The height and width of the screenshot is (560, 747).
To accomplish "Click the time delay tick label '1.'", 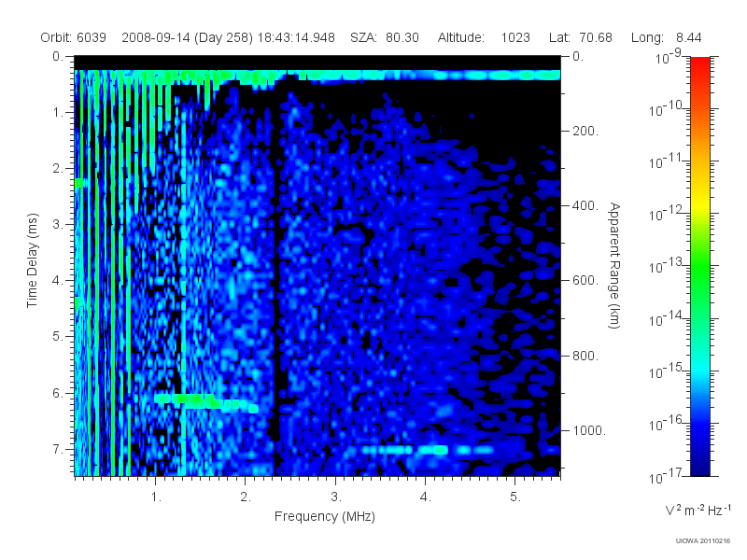I will click(58, 113).
